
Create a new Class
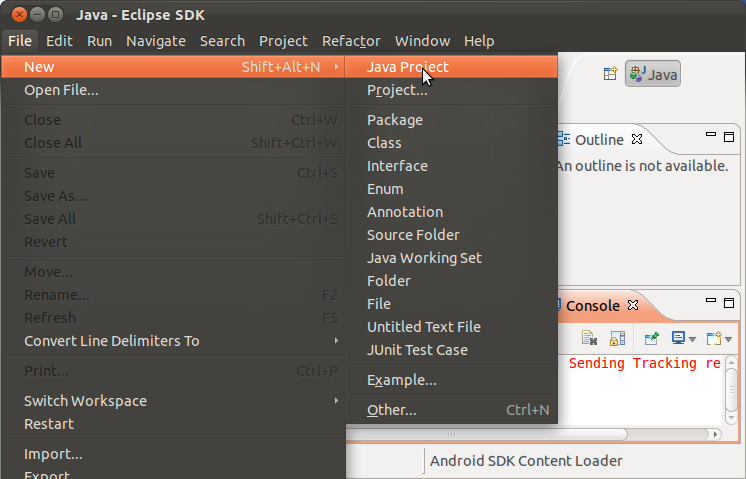[451, 143]
